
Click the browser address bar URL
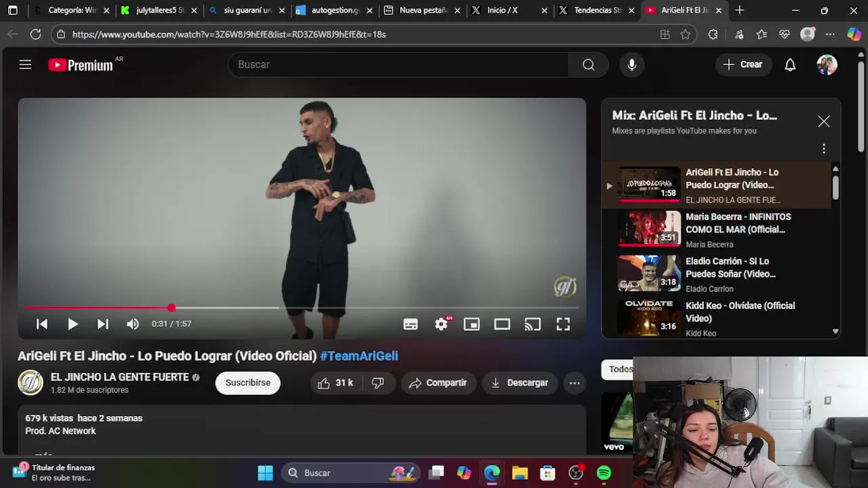[229, 35]
